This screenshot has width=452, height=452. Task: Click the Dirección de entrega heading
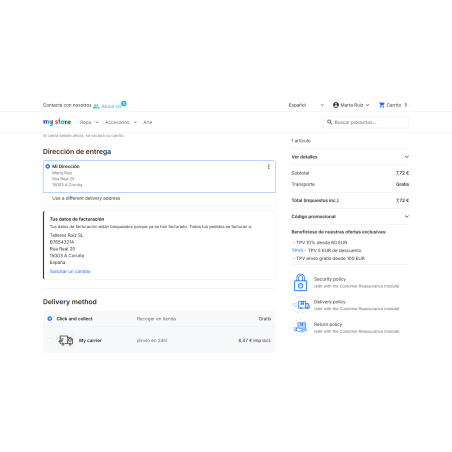77,152
